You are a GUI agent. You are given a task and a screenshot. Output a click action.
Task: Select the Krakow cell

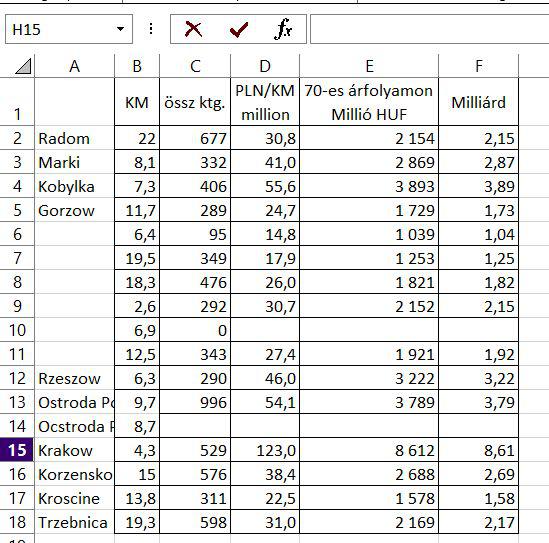coord(75,450)
